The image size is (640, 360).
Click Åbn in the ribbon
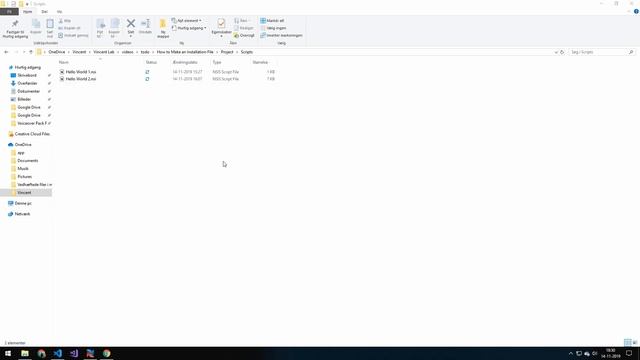pos(242,20)
